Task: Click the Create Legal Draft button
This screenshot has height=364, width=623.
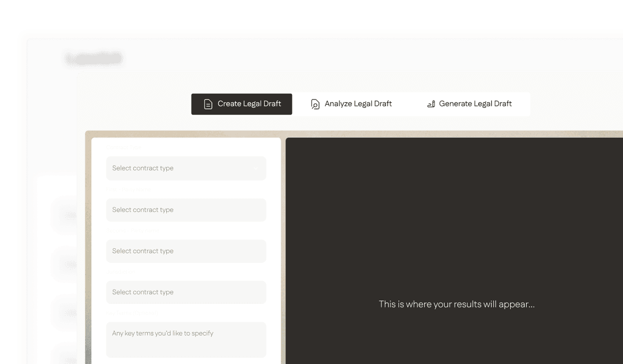Action: click(241, 104)
